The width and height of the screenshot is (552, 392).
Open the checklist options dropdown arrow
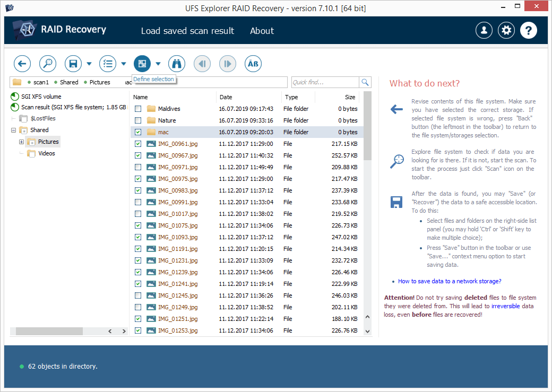pos(124,64)
